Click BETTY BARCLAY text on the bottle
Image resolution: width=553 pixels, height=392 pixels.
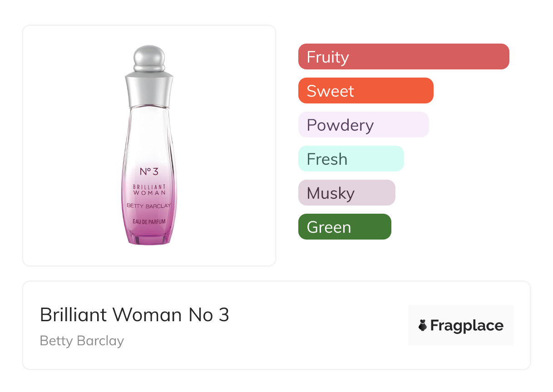[149, 206]
